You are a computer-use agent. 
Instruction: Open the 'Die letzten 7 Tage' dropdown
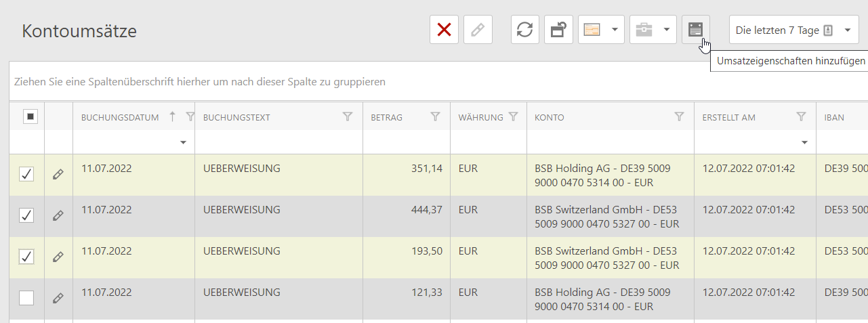click(793, 30)
